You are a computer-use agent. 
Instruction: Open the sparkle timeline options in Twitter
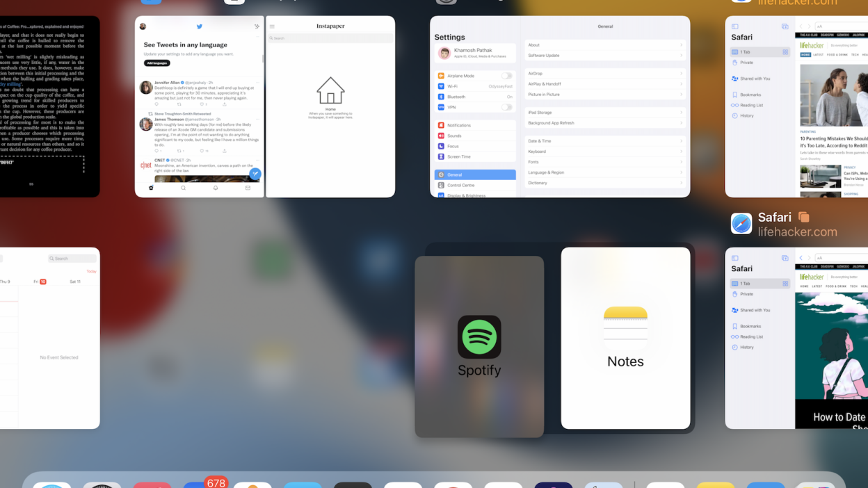[x=257, y=26]
